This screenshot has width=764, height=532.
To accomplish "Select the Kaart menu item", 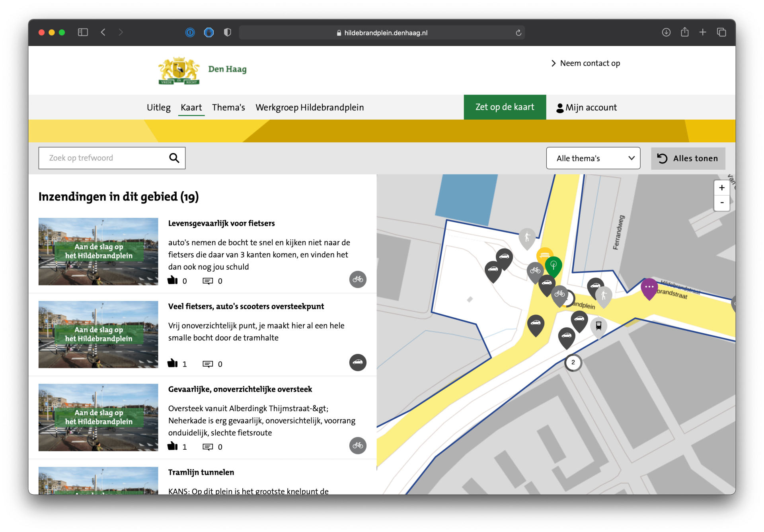I will pos(191,107).
